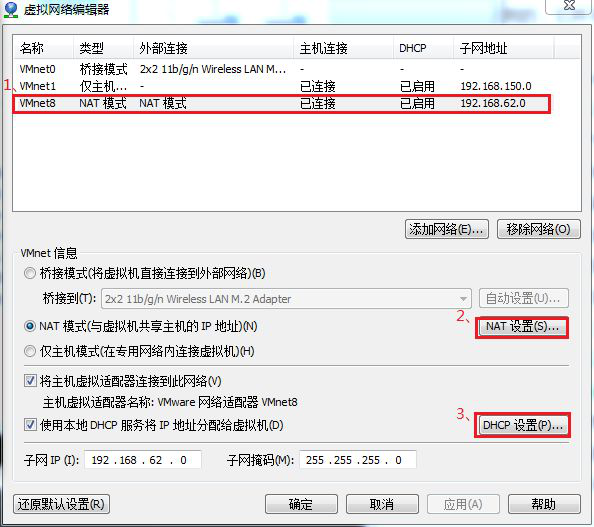Choose the NAT 模式 radio button
This screenshot has width=594, height=527.
pos(30,326)
